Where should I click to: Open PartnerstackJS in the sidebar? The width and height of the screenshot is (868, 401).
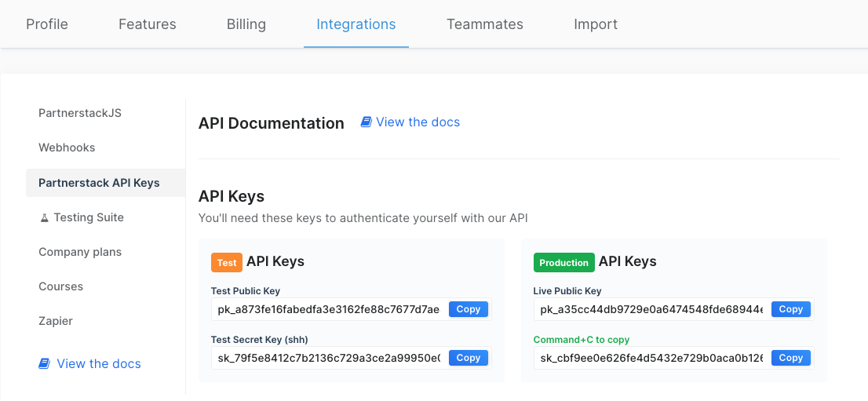tap(80, 113)
